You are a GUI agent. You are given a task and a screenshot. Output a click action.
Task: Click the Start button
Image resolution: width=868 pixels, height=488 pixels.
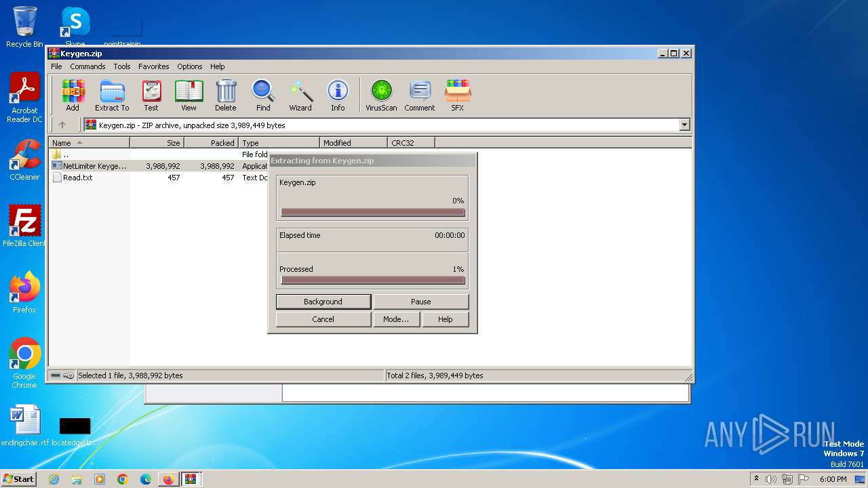(x=18, y=479)
